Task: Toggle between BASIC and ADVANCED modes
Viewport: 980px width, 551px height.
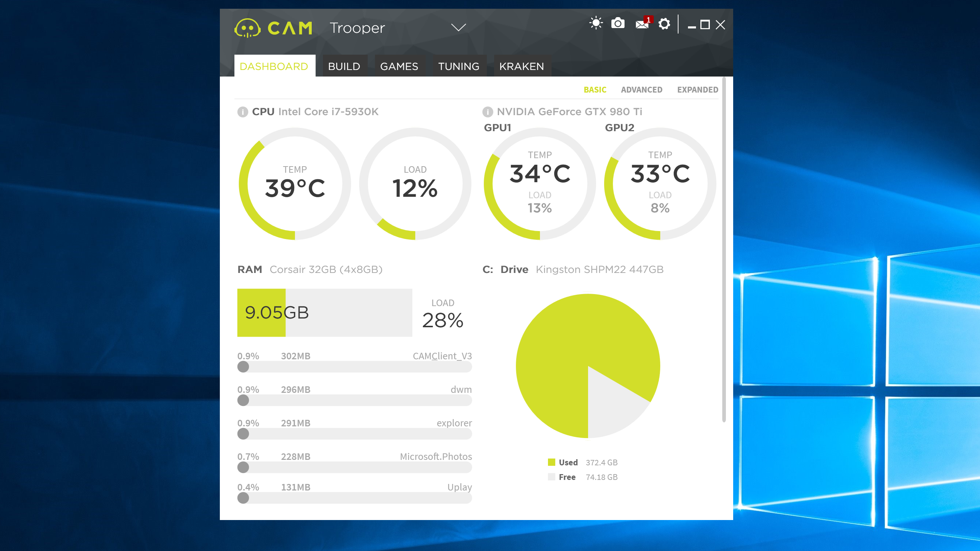Action: 641,90
